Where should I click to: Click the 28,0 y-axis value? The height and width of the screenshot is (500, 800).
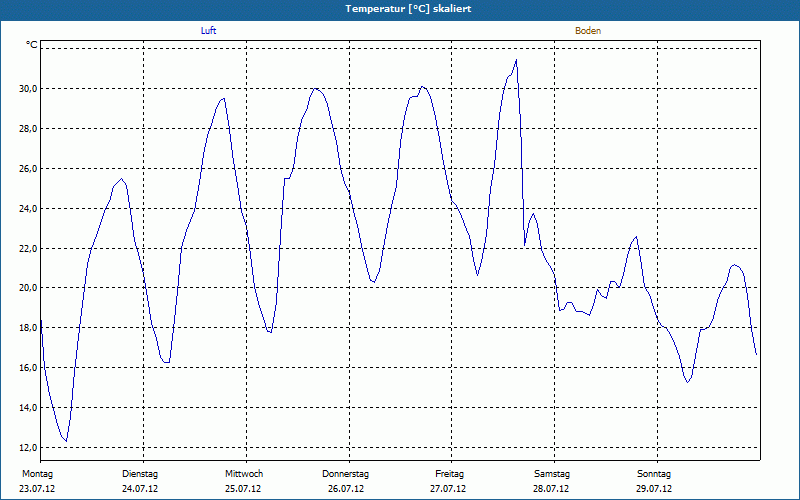tap(29, 129)
